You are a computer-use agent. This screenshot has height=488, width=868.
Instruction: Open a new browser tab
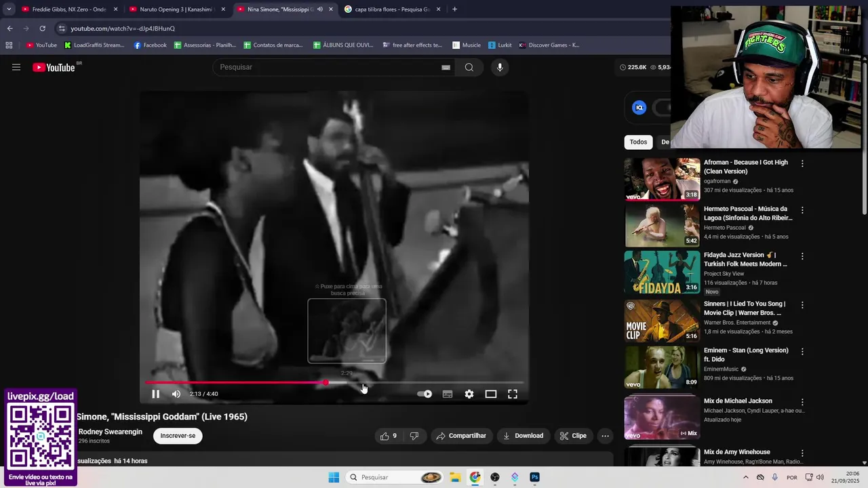[454, 9]
